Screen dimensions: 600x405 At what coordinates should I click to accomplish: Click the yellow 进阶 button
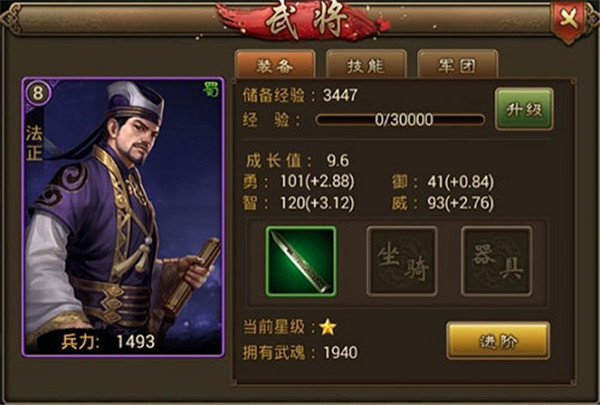498,341
